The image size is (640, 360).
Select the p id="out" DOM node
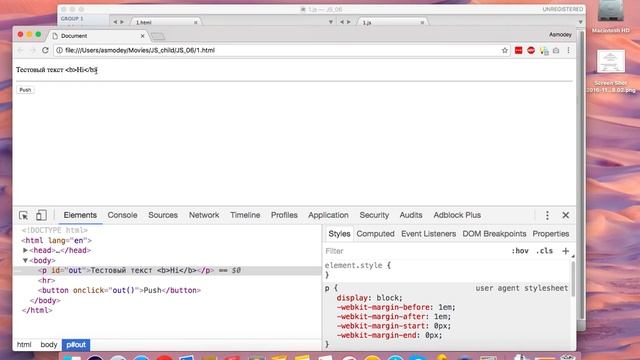tap(167, 270)
